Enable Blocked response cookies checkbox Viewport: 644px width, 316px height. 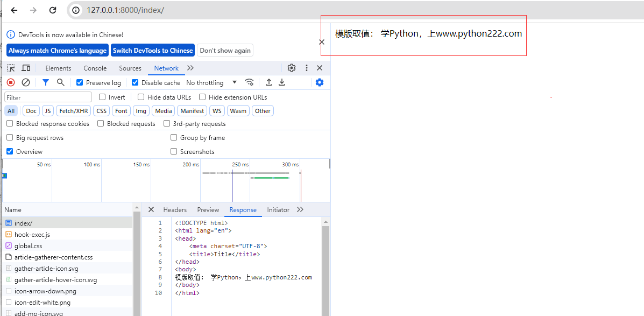tap(10, 124)
